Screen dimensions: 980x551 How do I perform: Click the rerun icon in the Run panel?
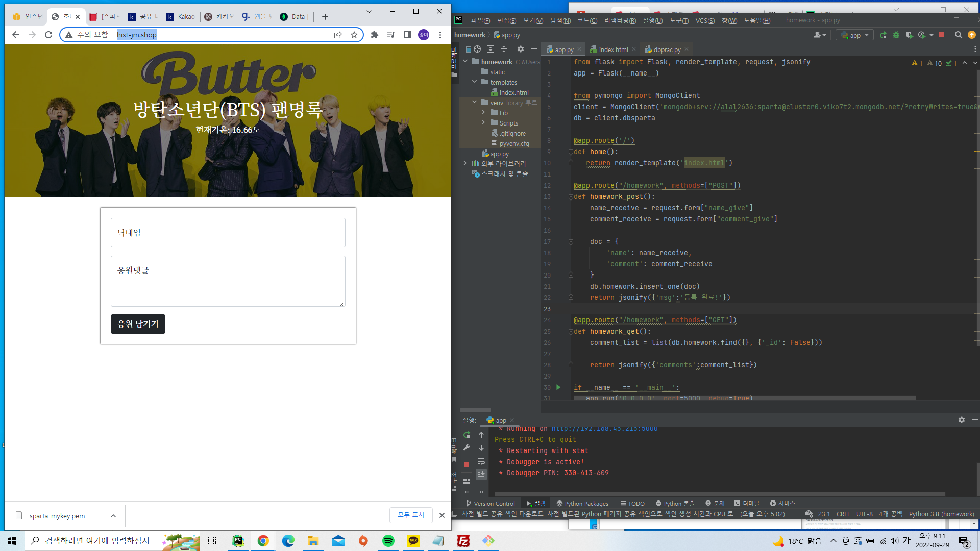[x=467, y=435]
